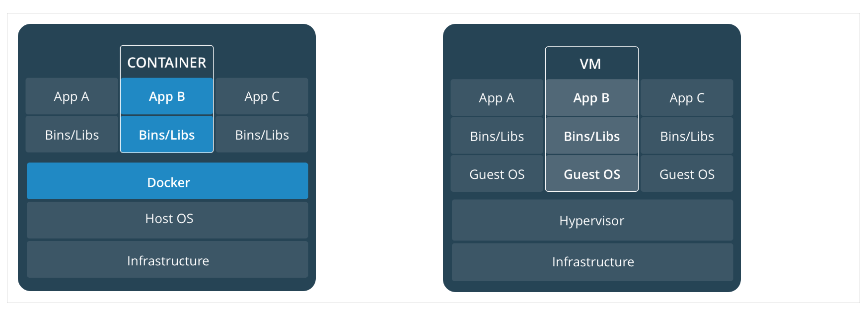Click Guest OS block beneath VM's App C

(x=687, y=174)
